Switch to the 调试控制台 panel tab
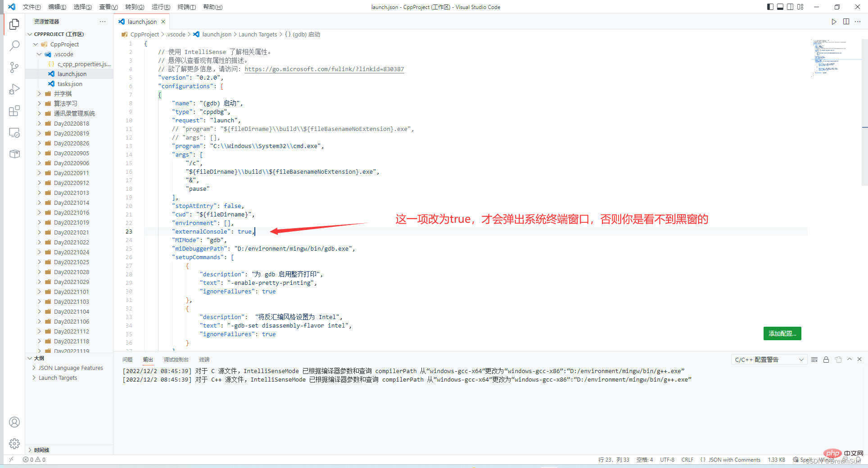 [176, 360]
